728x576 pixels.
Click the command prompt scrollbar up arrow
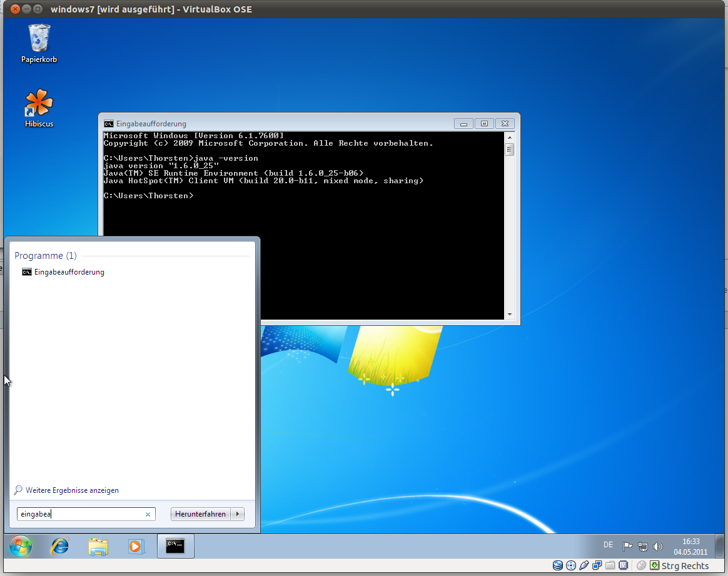coord(509,138)
